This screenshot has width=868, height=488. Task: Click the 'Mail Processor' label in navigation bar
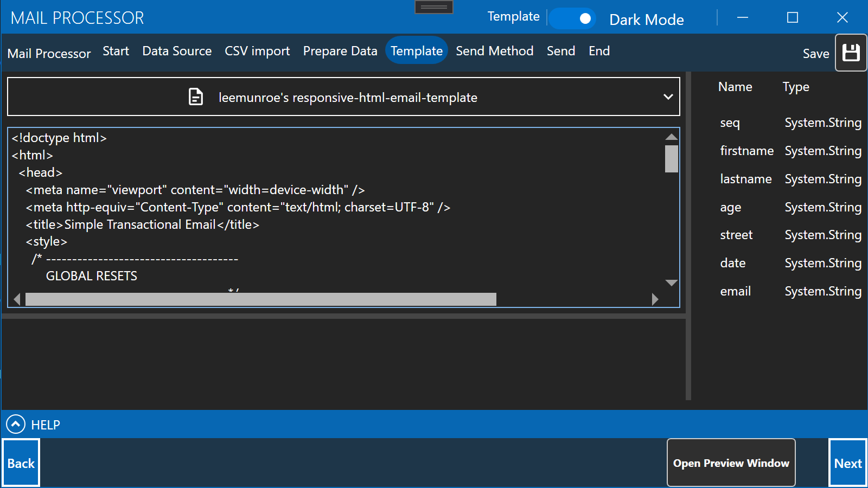coord(49,54)
